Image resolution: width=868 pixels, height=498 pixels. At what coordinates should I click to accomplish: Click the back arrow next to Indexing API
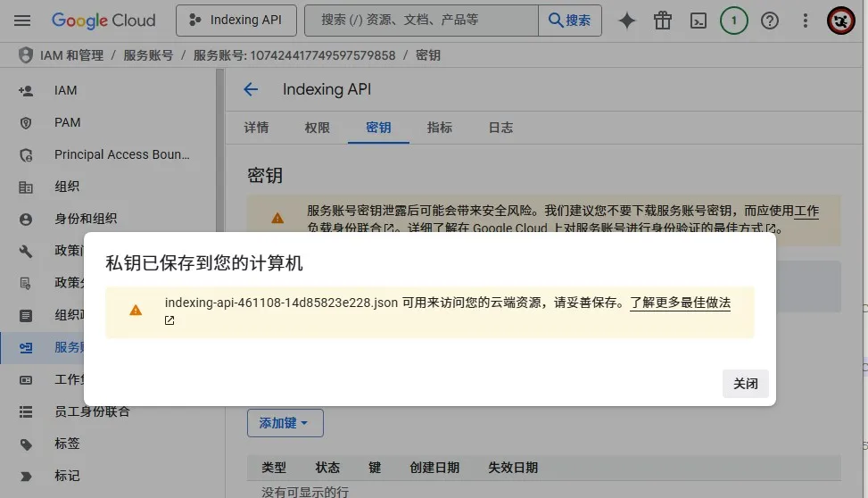[x=251, y=89]
